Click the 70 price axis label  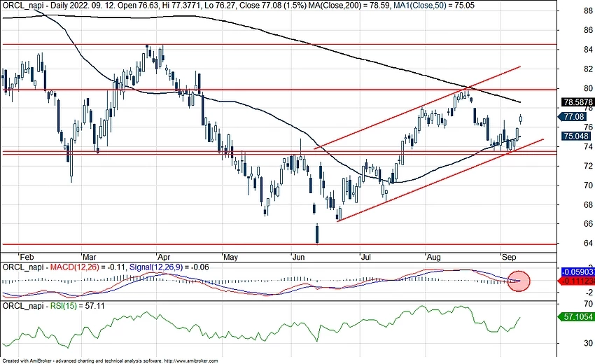[x=589, y=185]
